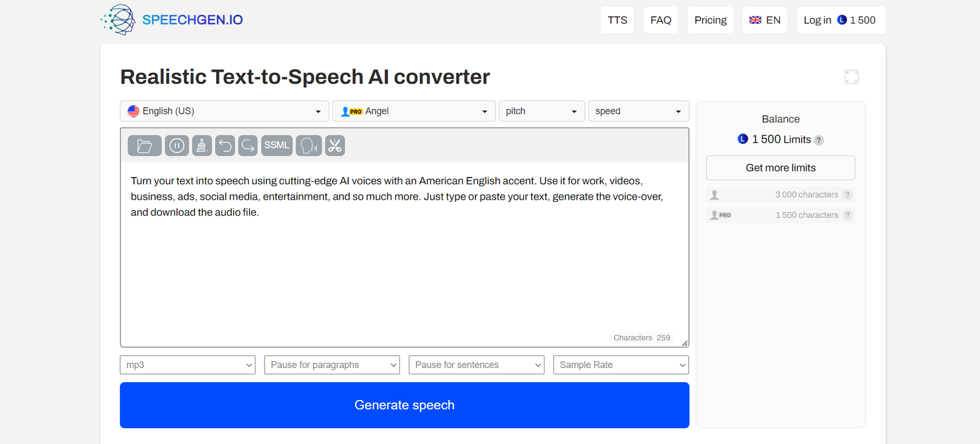Open the Pricing page in navigation
Image resolution: width=980 pixels, height=444 pixels.
click(x=710, y=20)
